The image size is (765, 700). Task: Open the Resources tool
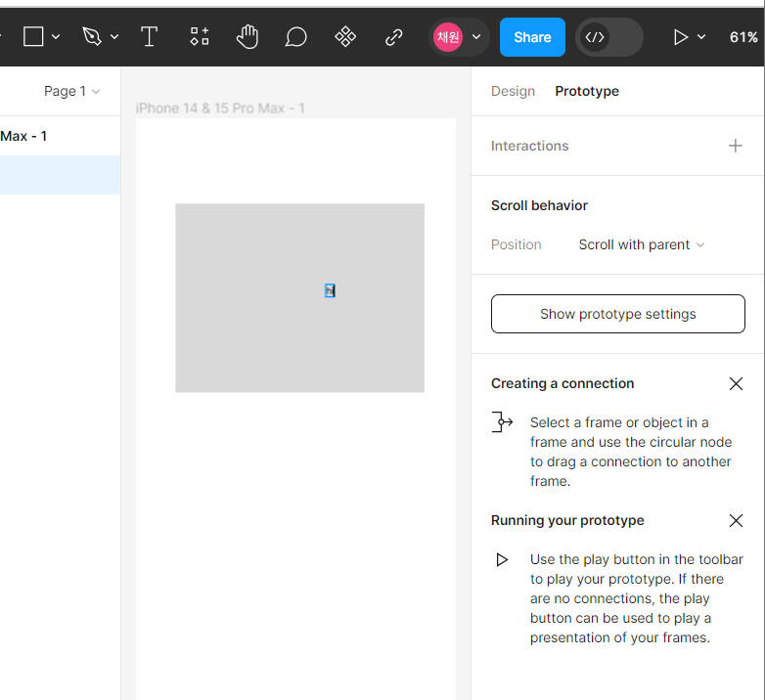point(199,36)
